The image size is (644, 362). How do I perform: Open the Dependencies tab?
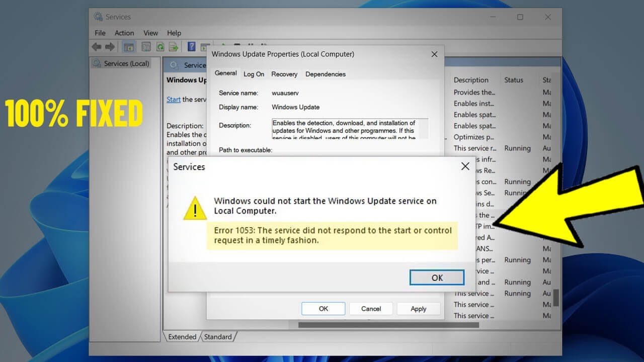pos(326,74)
